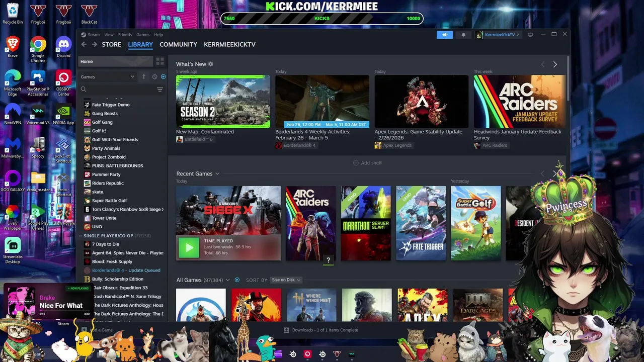Toggle ready-to-play filter icon

coord(163,77)
